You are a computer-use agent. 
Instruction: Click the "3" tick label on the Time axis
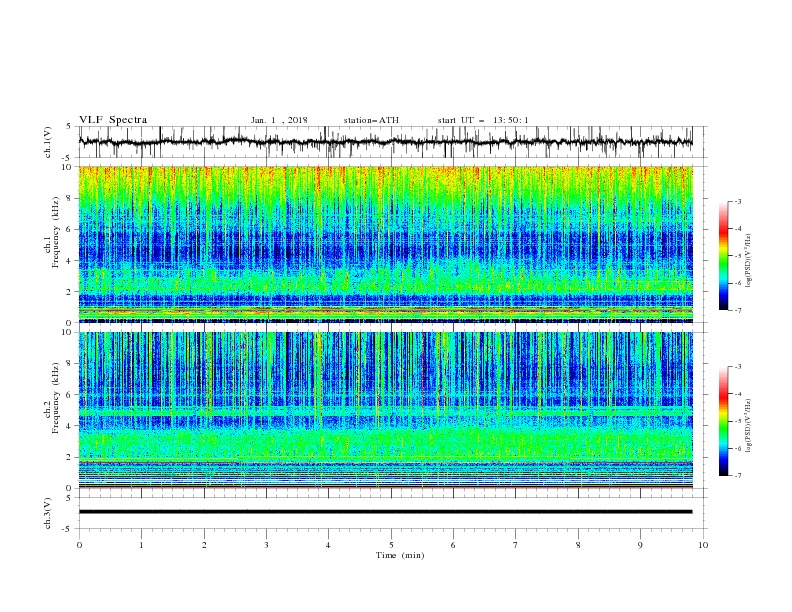point(266,545)
